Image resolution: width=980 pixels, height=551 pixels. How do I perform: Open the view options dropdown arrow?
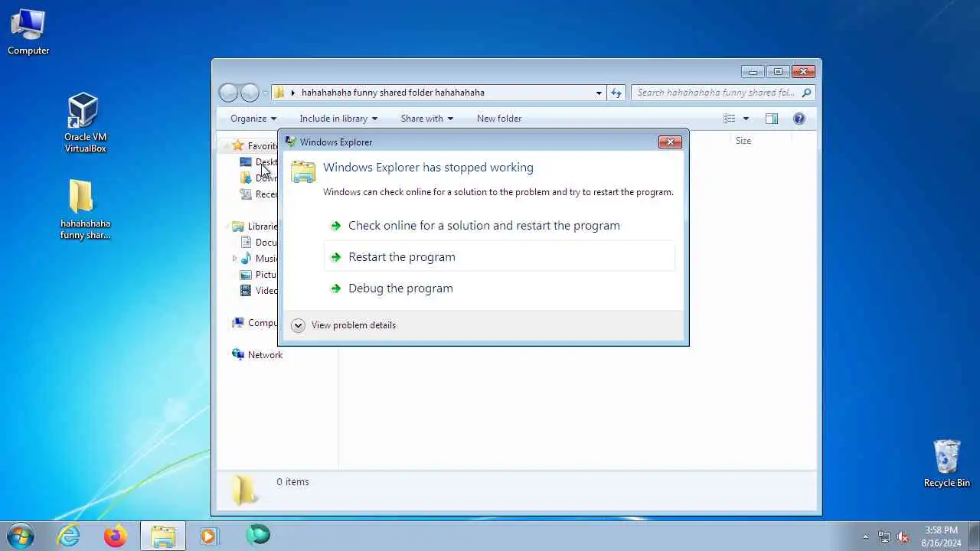click(x=746, y=119)
